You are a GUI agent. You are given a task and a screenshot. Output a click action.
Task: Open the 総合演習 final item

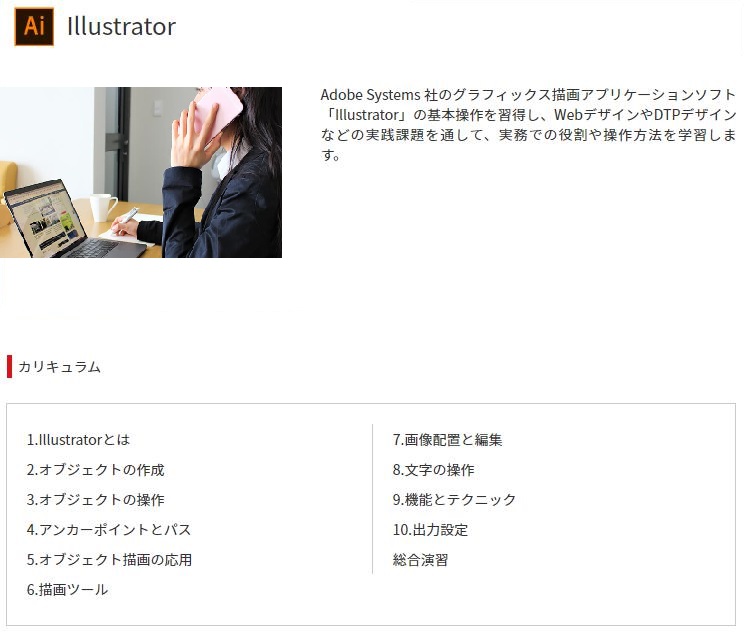click(420, 560)
